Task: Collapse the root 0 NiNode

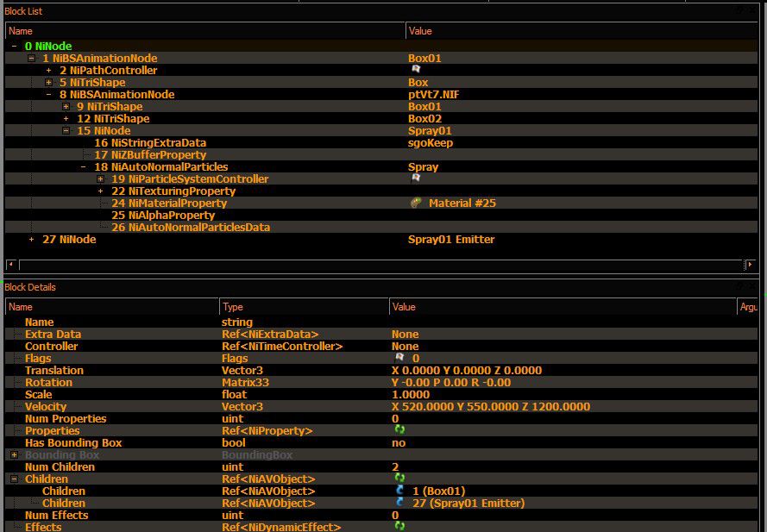Action: click(14, 46)
